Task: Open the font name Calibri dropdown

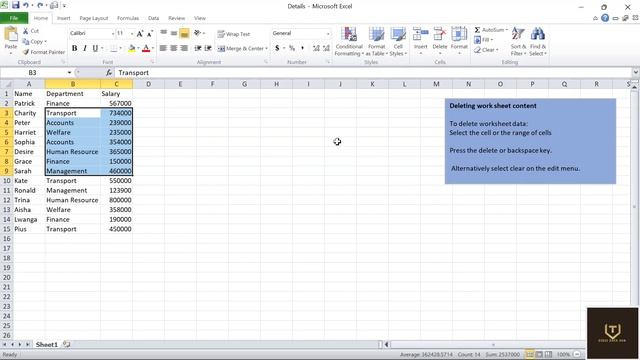Action: pyautogui.click(x=113, y=33)
